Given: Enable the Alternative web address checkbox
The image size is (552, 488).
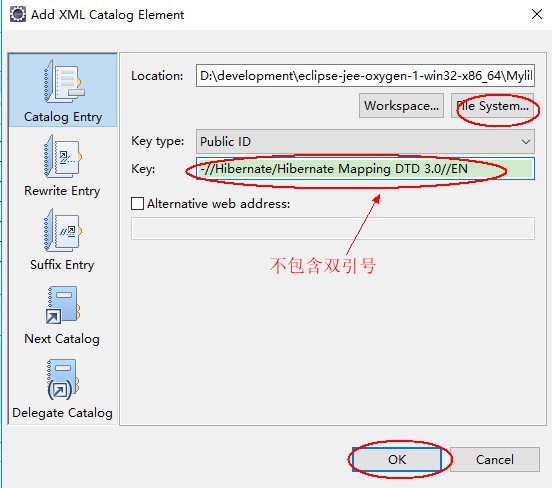Looking at the screenshot, I should coord(137,204).
